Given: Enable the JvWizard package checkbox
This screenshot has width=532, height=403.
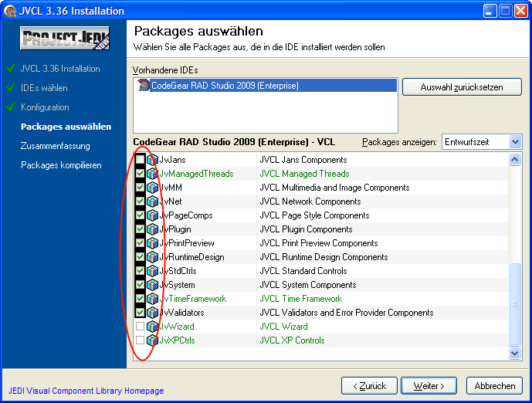Looking at the screenshot, I should 140,327.
